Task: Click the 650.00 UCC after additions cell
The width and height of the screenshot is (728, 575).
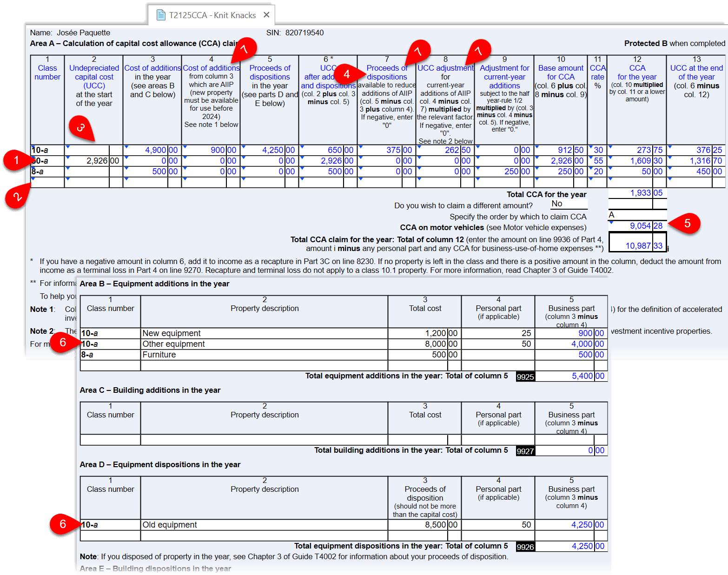Action: coord(328,150)
